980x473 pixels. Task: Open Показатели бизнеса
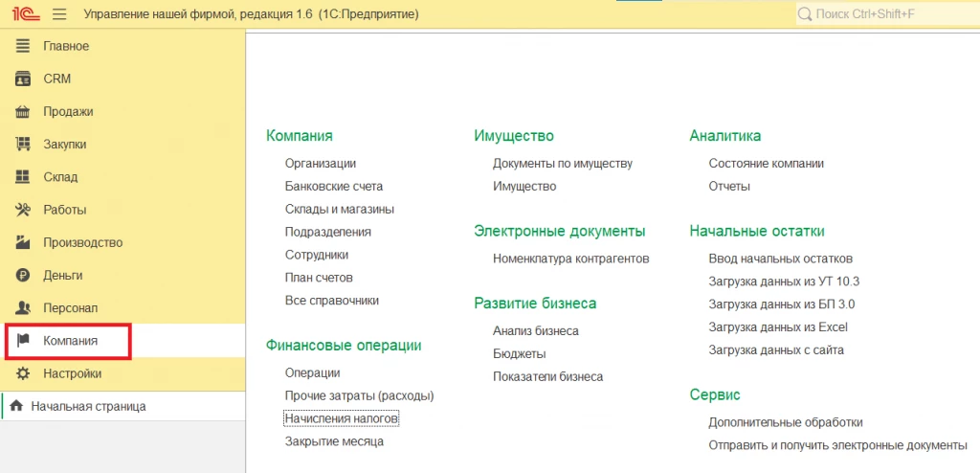point(548,376)
